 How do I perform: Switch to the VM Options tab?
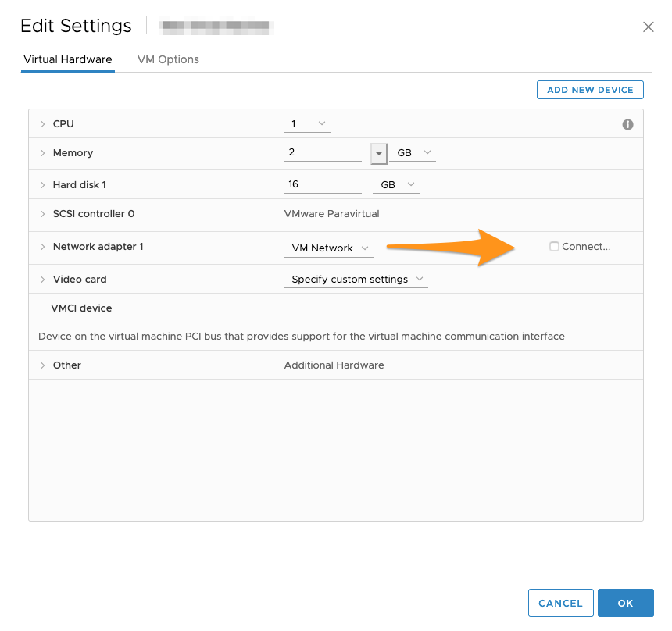pyautogui.click(x=167, y=59)
